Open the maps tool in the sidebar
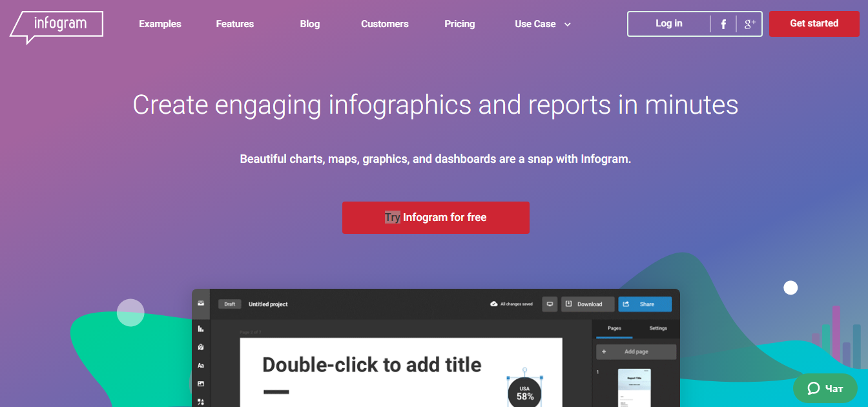 click(x=201, y=346)
